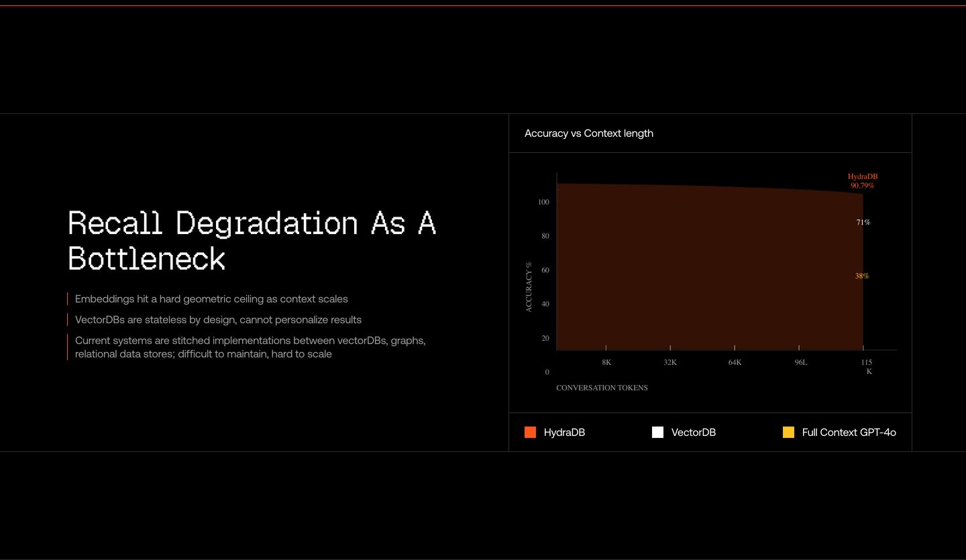Viewport: 966px width, 560px height.
Task: Click the yellow Full Context GPT-4o swatch
Action: pyautogui.click(x=788, y=433)
